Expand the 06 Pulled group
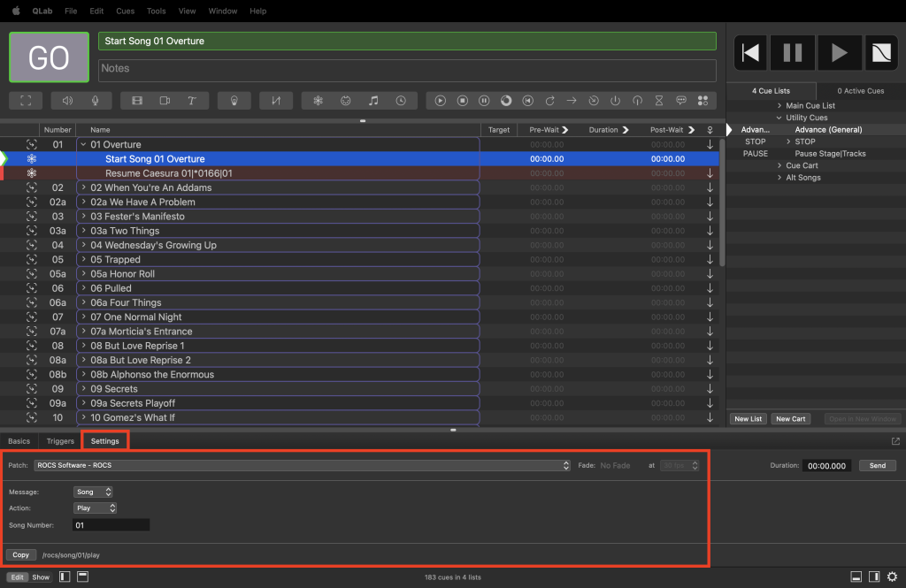This screenshot has width=906, height=588. [84, 287]
